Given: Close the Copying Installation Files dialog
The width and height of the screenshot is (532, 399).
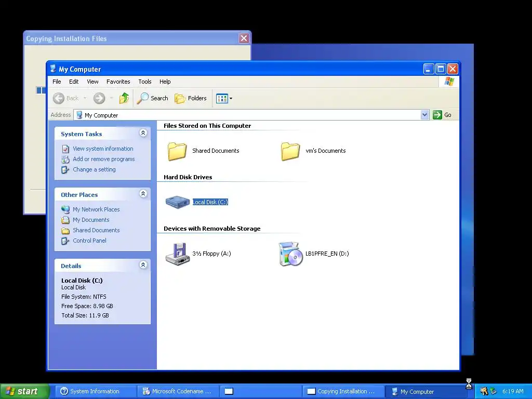Looking at the screenshot, I should pos(244,38).
